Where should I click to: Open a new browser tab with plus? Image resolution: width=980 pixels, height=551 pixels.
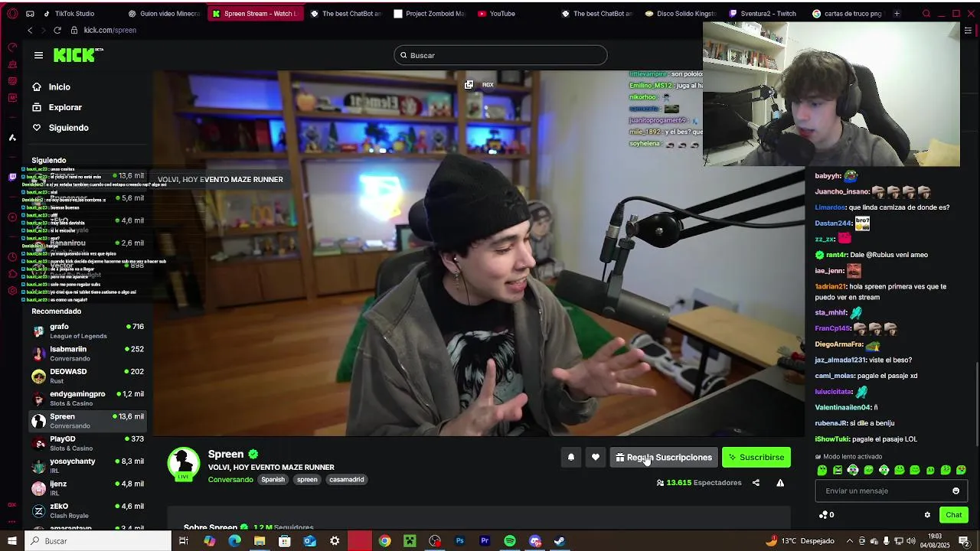[897, 13]
